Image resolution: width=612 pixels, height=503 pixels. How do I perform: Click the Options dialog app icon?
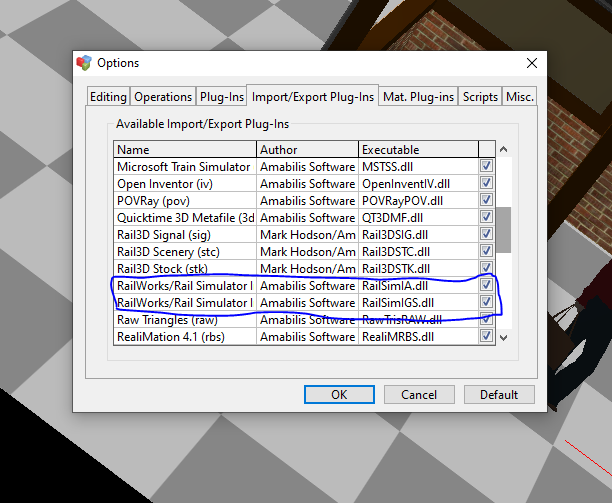tap(84, 63)
